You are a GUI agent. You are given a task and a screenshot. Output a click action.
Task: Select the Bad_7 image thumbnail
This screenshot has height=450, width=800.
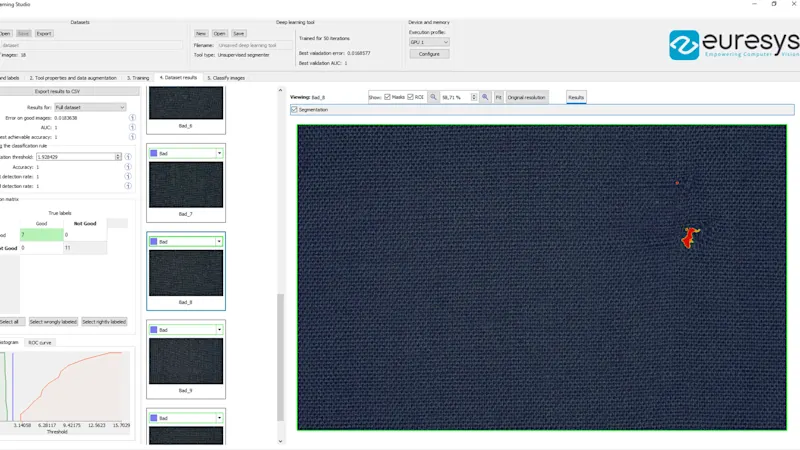point(186,185)
